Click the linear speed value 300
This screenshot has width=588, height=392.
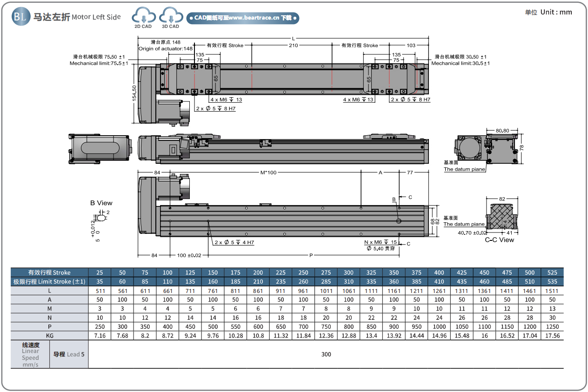coord(326,354)
